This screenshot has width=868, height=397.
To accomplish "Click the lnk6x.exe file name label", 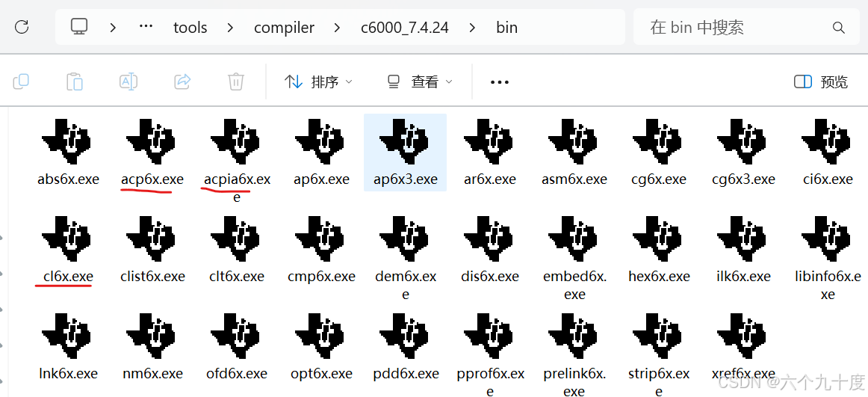I will 68,374.
